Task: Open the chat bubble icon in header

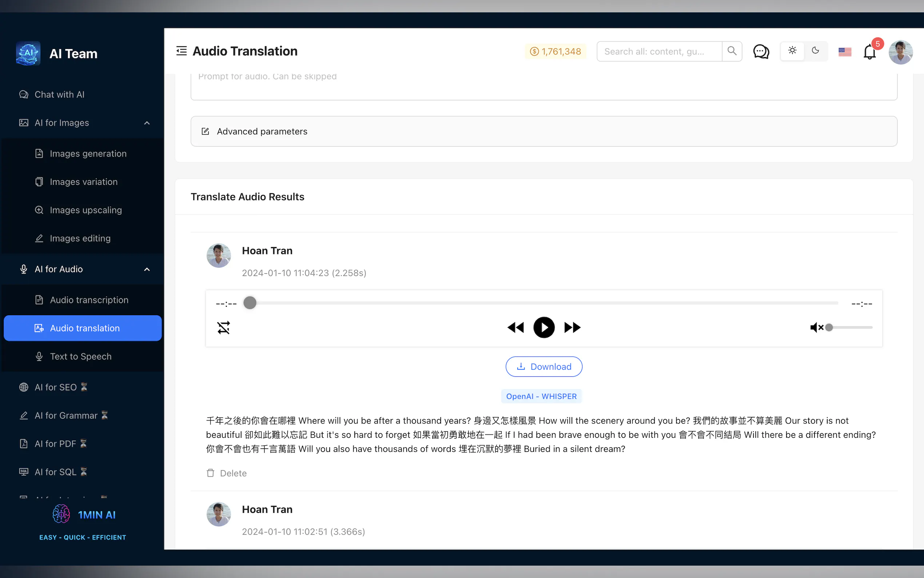Action: tap(761, 51)
